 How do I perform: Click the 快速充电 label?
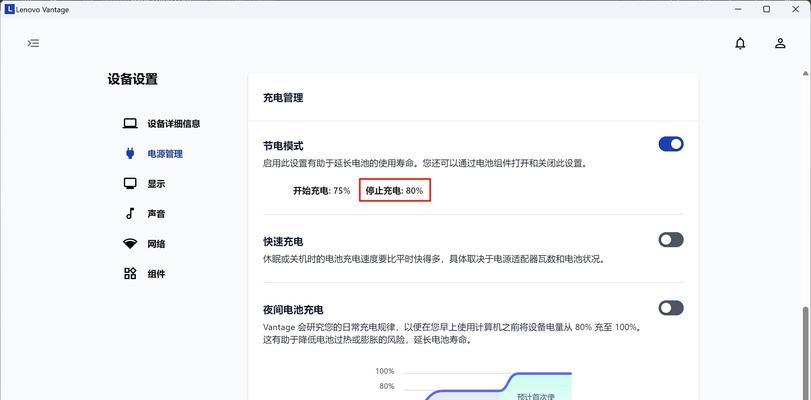point(283,242)
